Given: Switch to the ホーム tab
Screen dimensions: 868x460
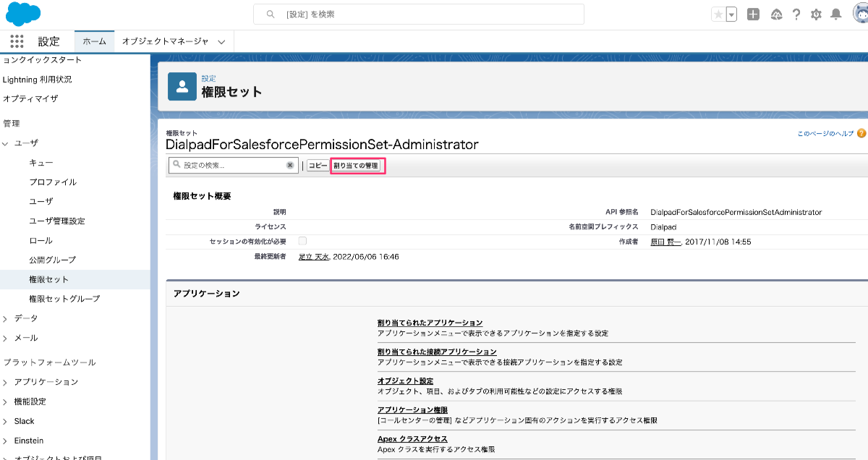Looking at the screenshot, I should click(95, 42).
